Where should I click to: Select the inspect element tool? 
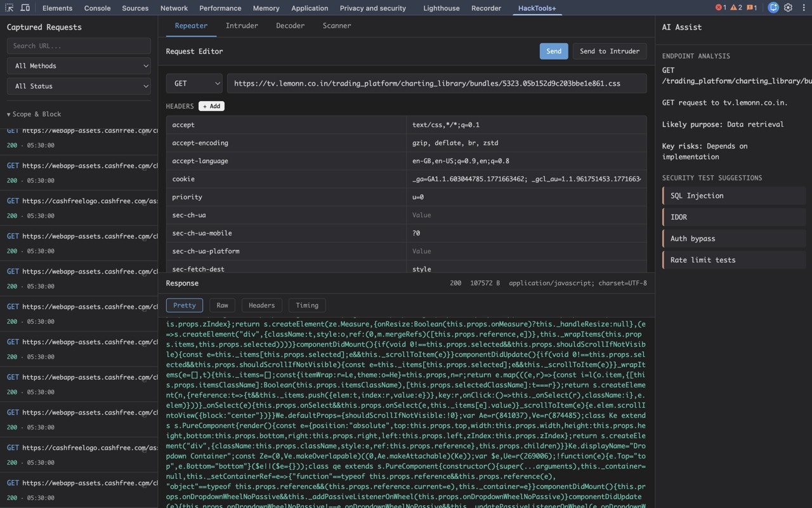coord(8,8)
